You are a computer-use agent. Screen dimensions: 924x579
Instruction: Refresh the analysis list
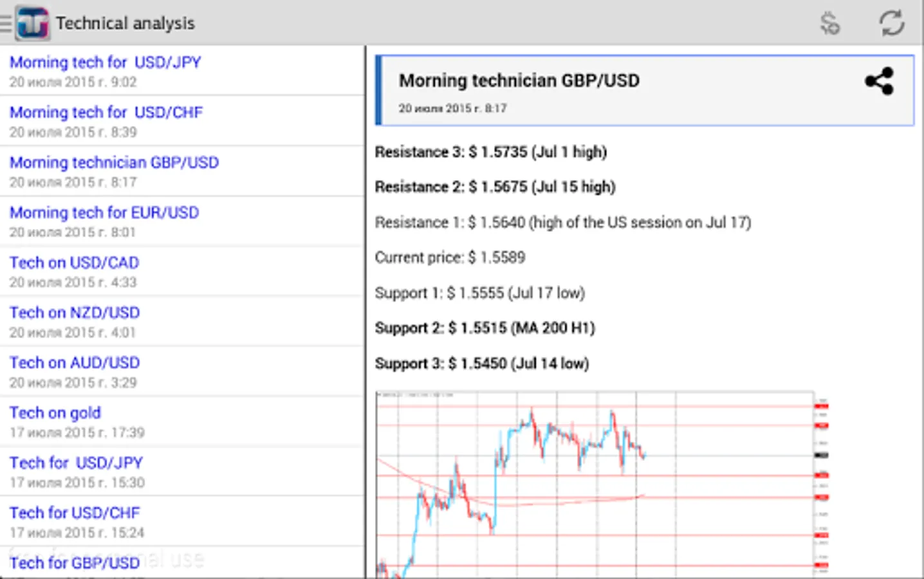pos(891,24)
